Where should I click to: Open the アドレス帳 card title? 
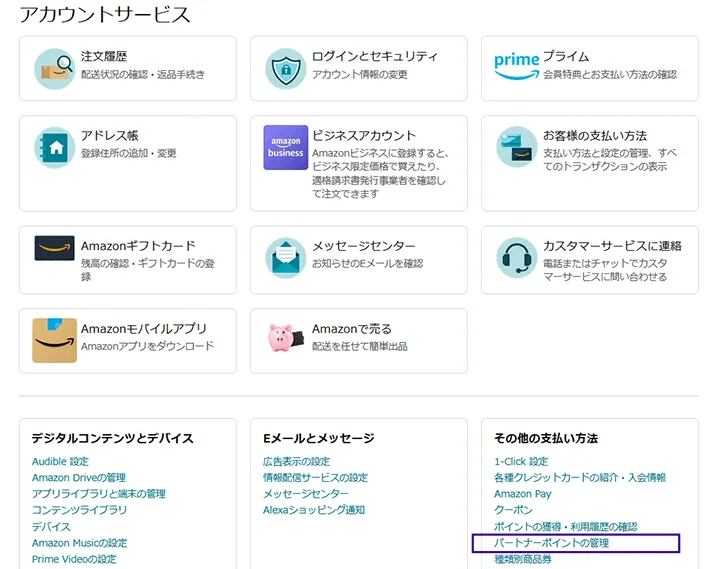(x=110, y=135)
